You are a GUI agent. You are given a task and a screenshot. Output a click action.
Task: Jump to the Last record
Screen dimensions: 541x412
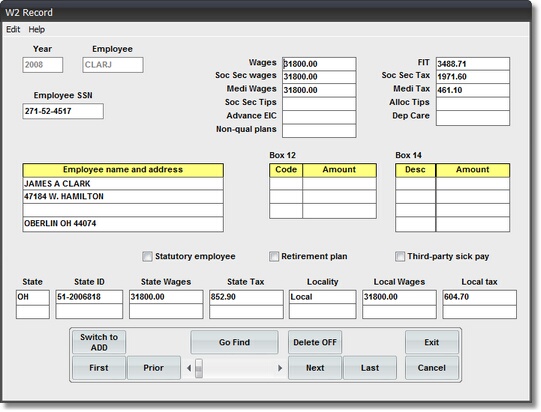click(x=370, y=368)
